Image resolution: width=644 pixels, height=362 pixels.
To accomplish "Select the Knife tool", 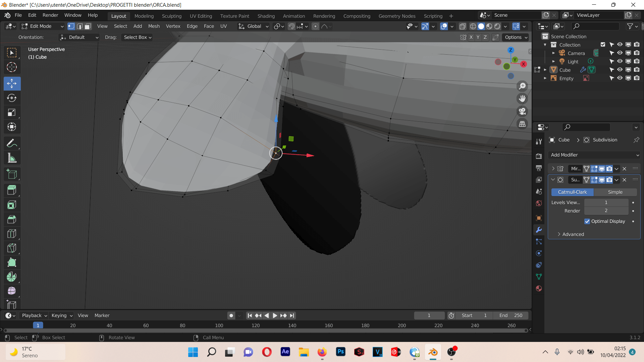I will tap(12, 248).
